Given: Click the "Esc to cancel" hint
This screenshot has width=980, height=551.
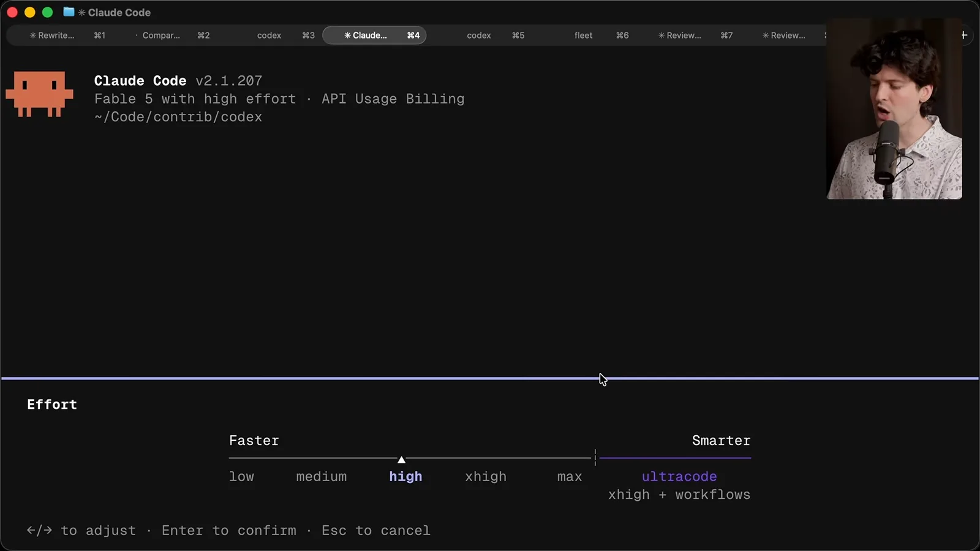Looking at the screenshot, I should pyautogui.click(x=376, y=531).
